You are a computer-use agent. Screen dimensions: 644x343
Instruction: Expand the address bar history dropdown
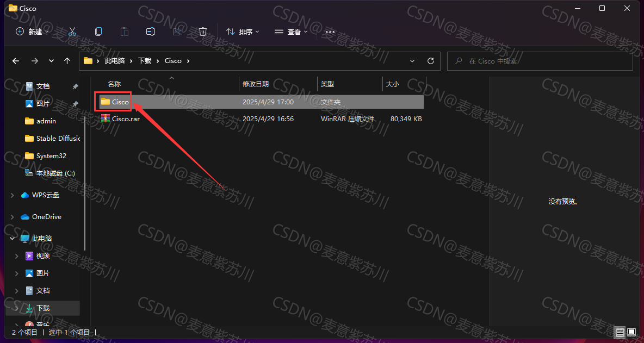[412, 61]
